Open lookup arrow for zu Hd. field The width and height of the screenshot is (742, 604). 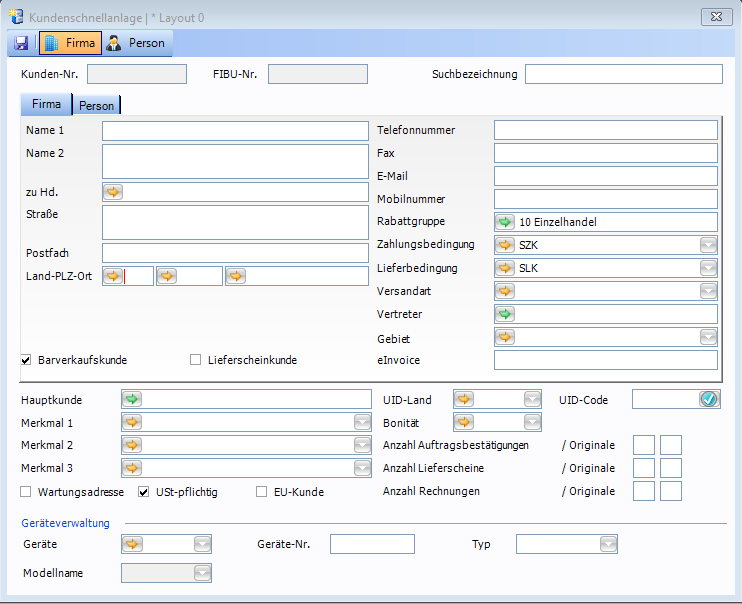coord(113,192)
